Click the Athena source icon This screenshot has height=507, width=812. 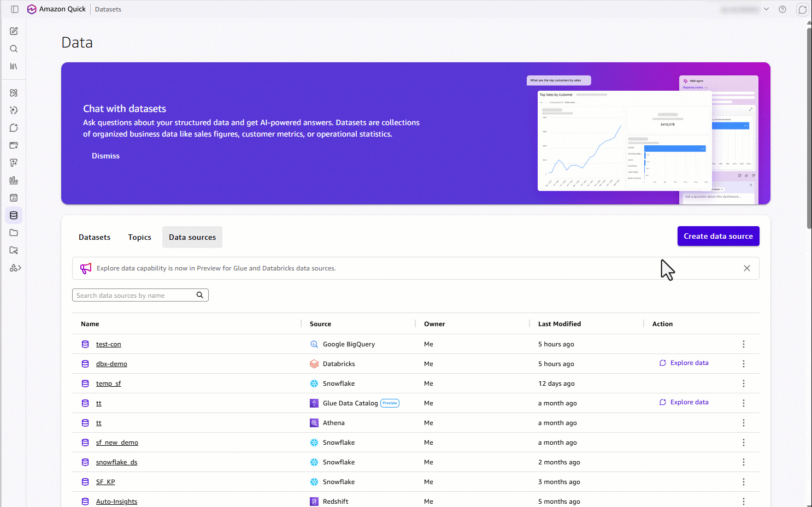click(x=314, y=423)
